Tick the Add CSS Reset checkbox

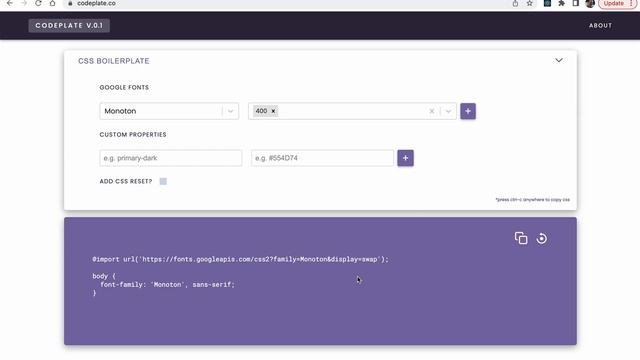(x=163, y=181)
